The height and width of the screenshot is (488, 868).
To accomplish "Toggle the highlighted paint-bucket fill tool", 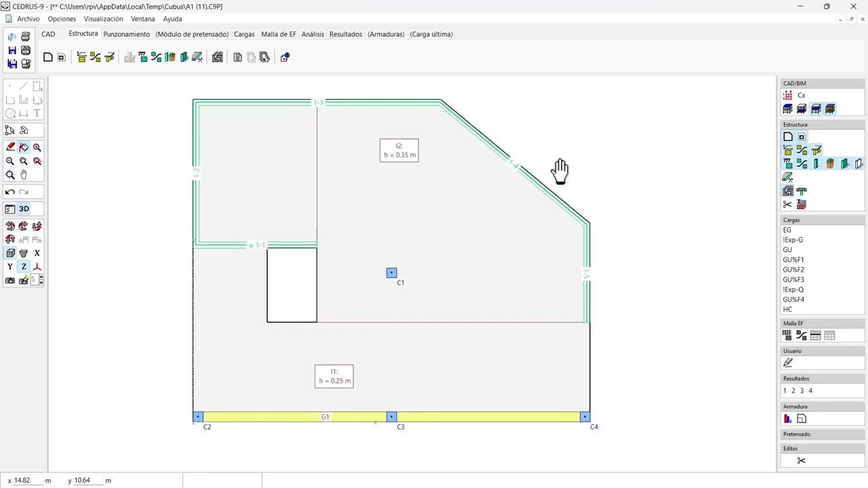I will 24,147.
